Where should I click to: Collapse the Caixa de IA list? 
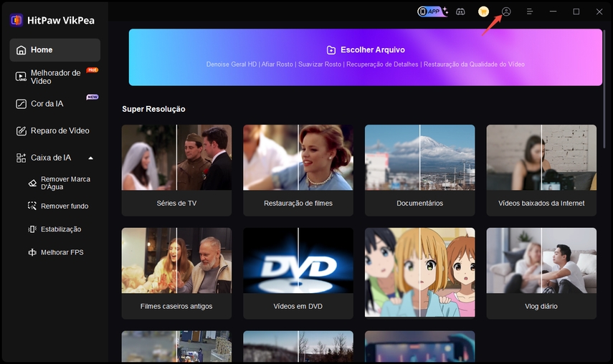click(x=90, y=158)
